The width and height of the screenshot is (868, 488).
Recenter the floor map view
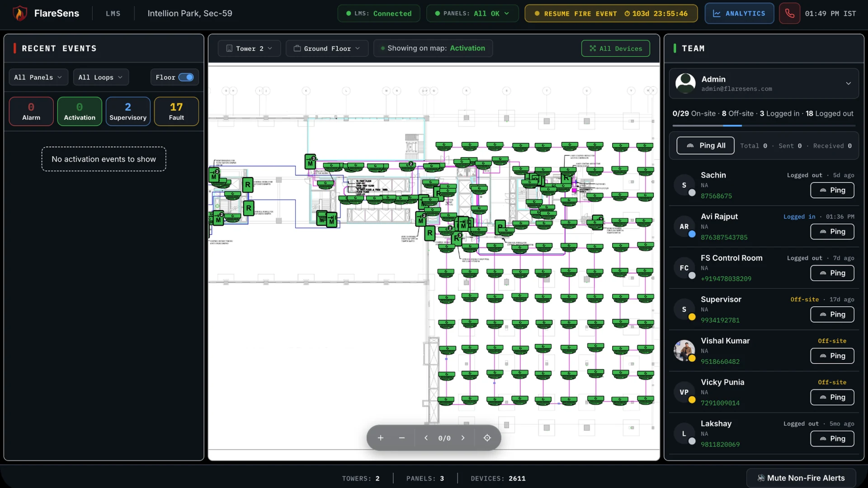487,438
